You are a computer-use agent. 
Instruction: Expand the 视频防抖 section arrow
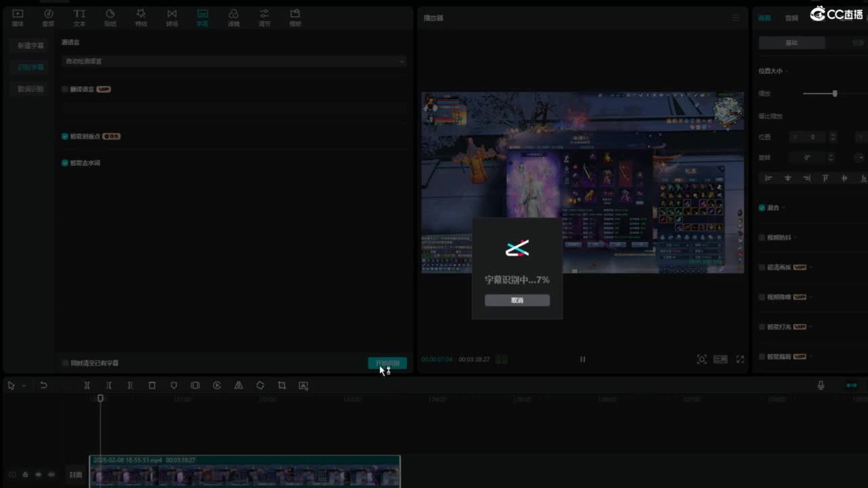796,238
